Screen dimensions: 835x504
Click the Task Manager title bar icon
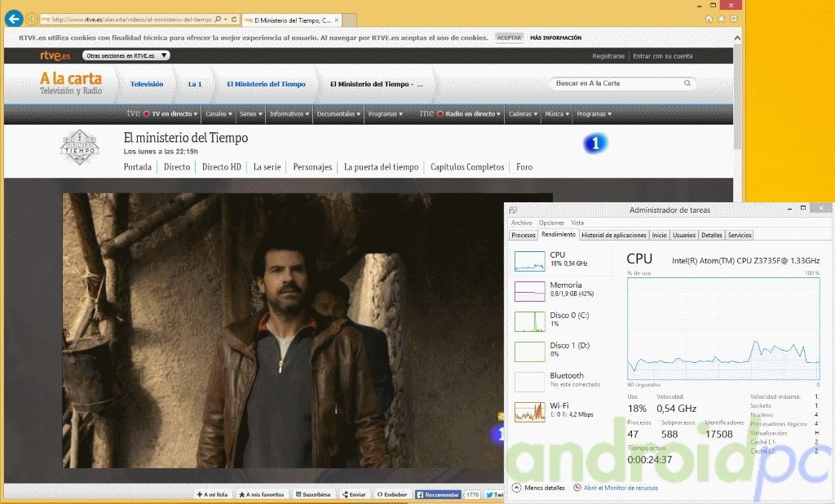513,210
